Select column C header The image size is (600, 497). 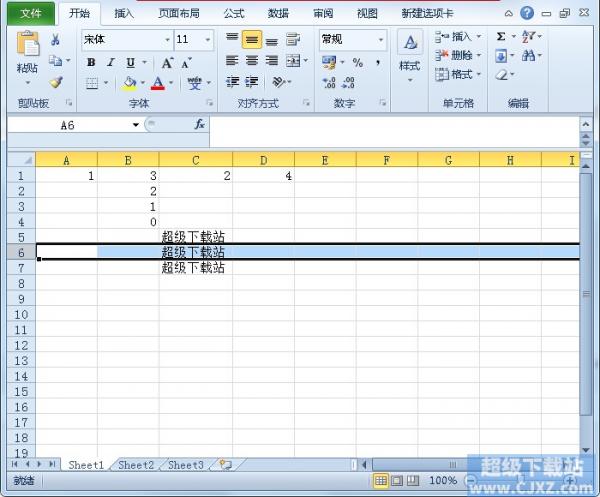pos(196,160)
